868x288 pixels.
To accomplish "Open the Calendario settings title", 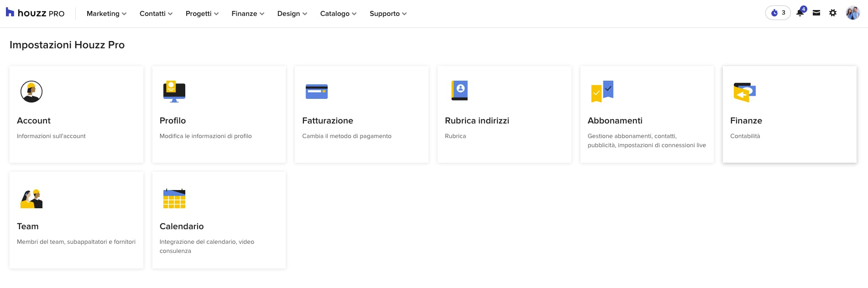I will [182, 226].
